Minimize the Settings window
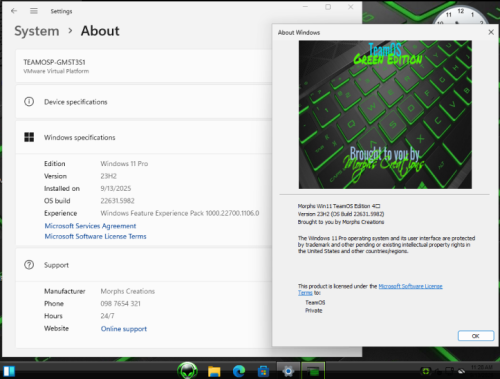This screenshot has height=379, width=500. coord(305,7)
